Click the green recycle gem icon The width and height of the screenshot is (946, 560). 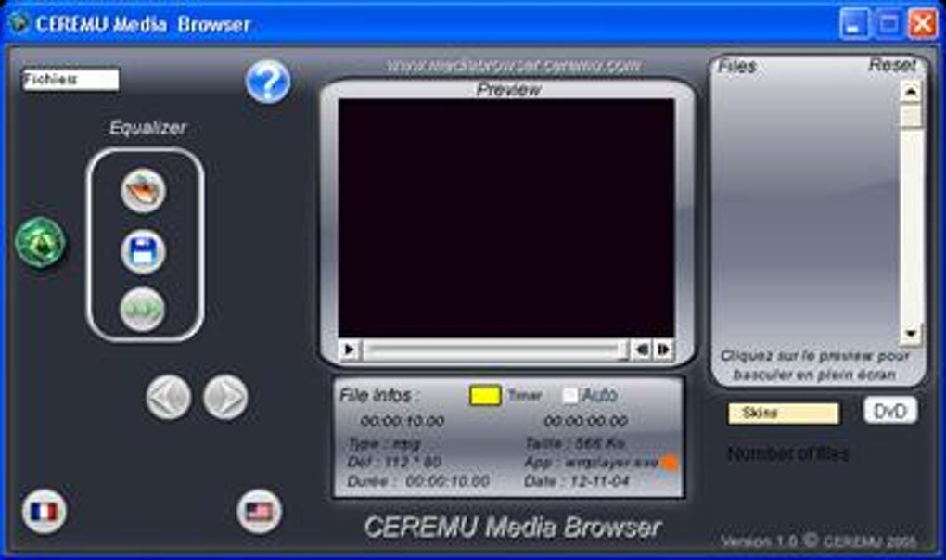pos(41,242)
